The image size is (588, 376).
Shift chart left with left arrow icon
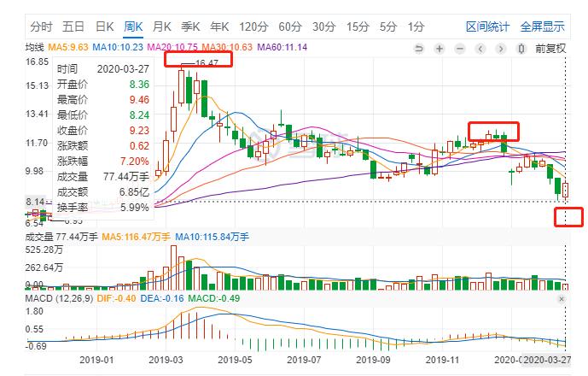480,49
